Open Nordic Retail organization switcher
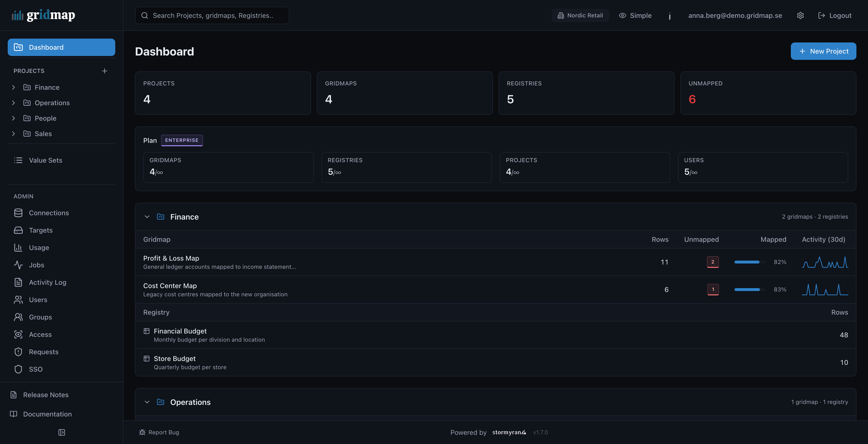 point(580,15)
